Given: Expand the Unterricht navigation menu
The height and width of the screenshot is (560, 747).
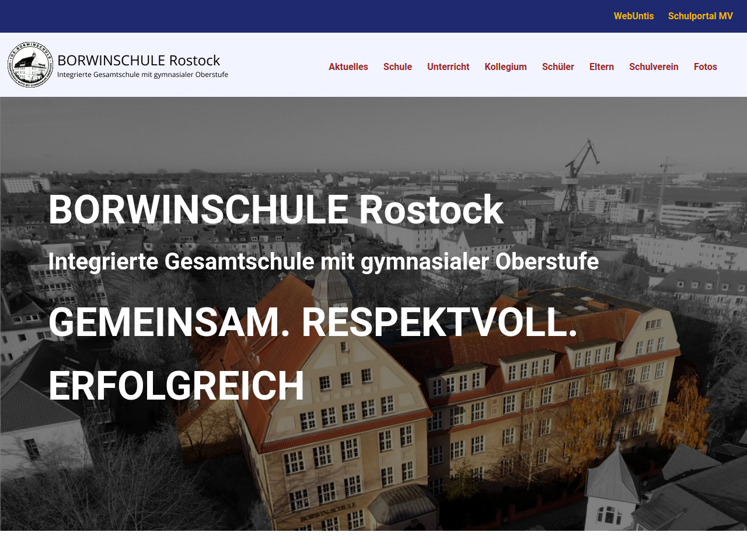Looking at the screenshot, I should [x=448, y=67].
